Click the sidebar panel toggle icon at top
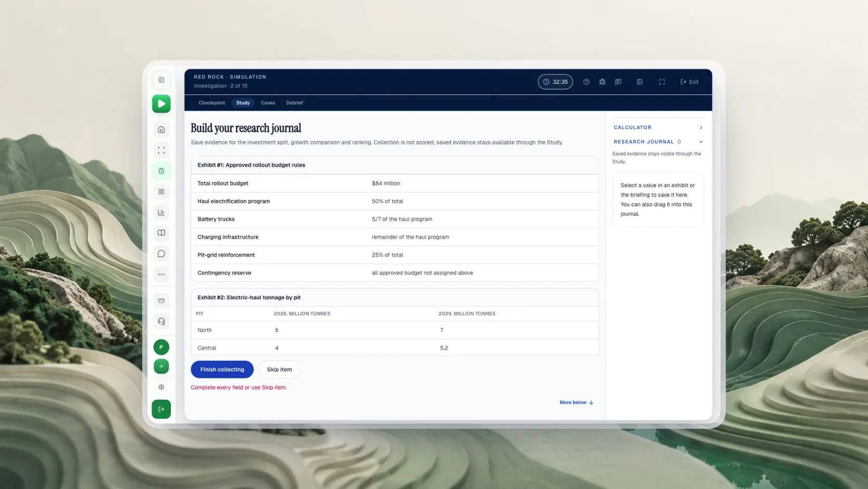Viewport: 868px width, 489px height. click(161, 80)
